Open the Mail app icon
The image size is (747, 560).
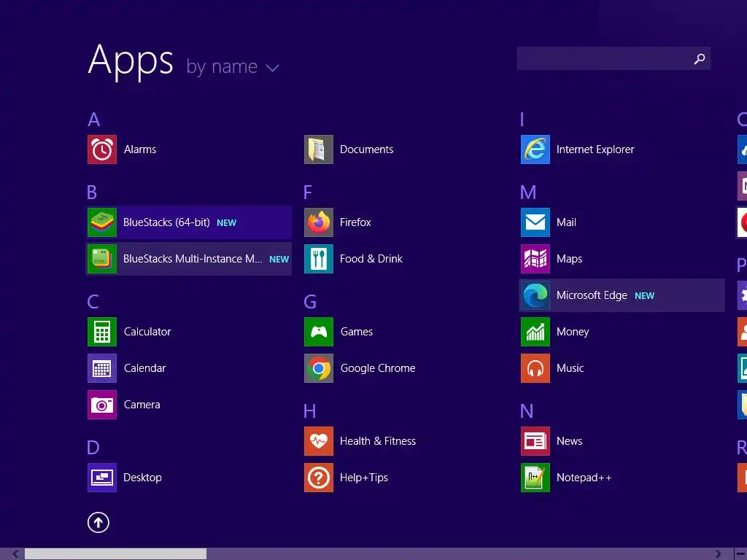tap(535, 222)
